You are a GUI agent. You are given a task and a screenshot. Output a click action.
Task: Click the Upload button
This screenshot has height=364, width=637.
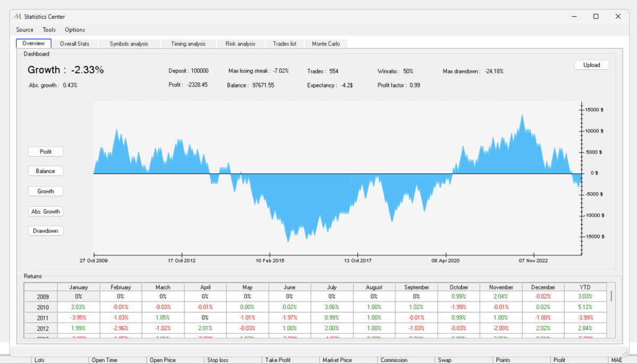(591, 65)
